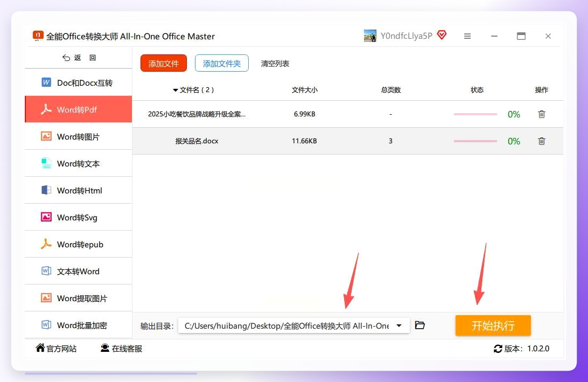The width and height of the screenshot is (588, 382).
Task: Click the 文本转Word Word-file icon
Action: tap(46, 270)
